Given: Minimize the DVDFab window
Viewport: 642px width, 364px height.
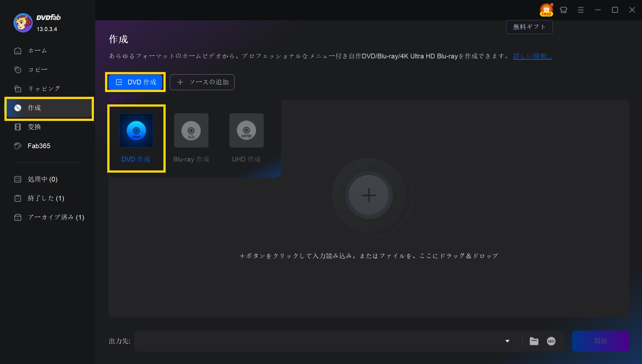Looking at the screenshot, I should click(x=598, y=10).
